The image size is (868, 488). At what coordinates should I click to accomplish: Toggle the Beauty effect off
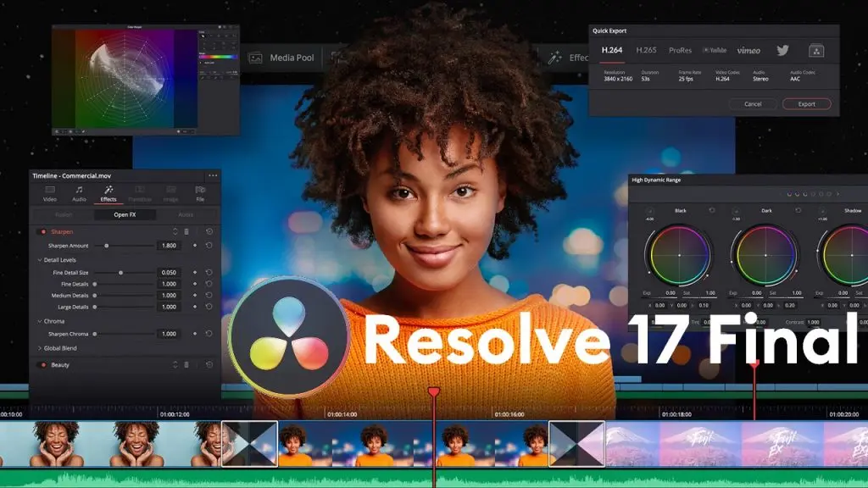(42, 365)
